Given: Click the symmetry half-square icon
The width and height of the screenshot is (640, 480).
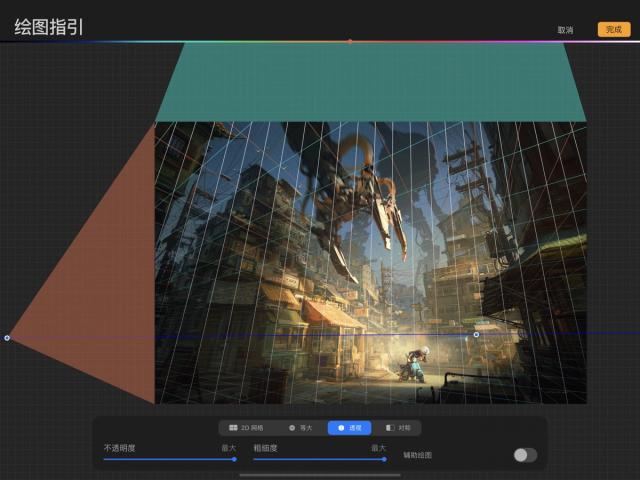Looking at the screenshot, I should tap(390, 428).
